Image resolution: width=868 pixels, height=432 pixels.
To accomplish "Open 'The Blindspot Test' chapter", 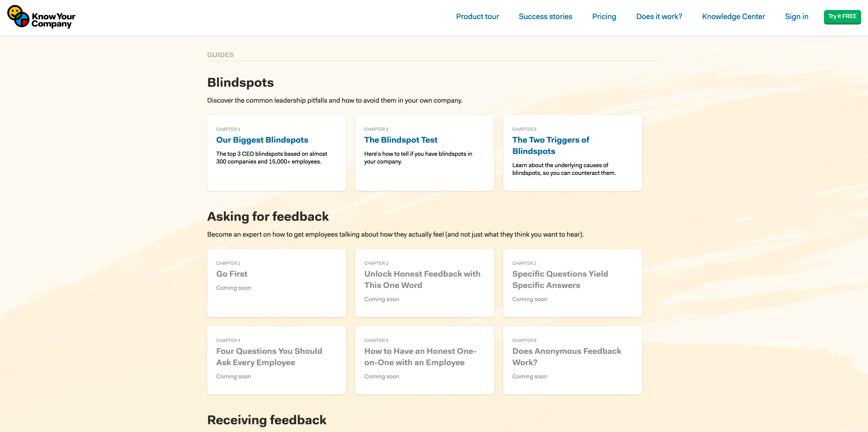I will click(401, 140).
